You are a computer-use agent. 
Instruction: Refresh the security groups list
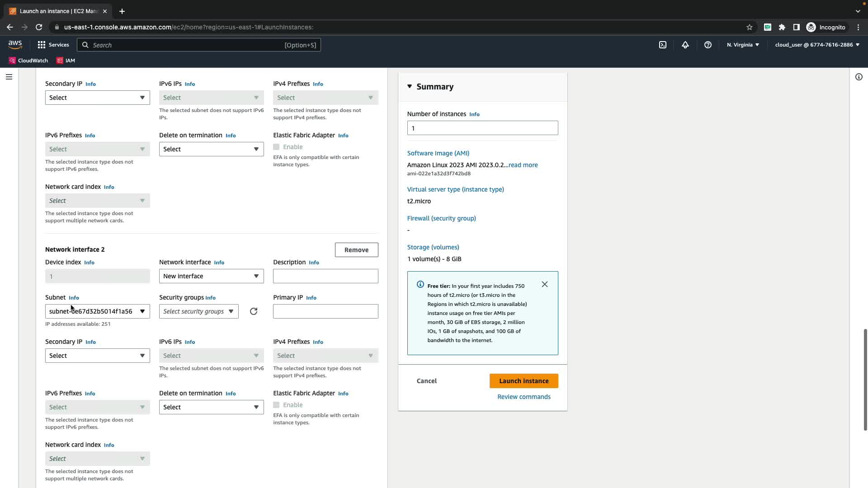coord(254,311)
